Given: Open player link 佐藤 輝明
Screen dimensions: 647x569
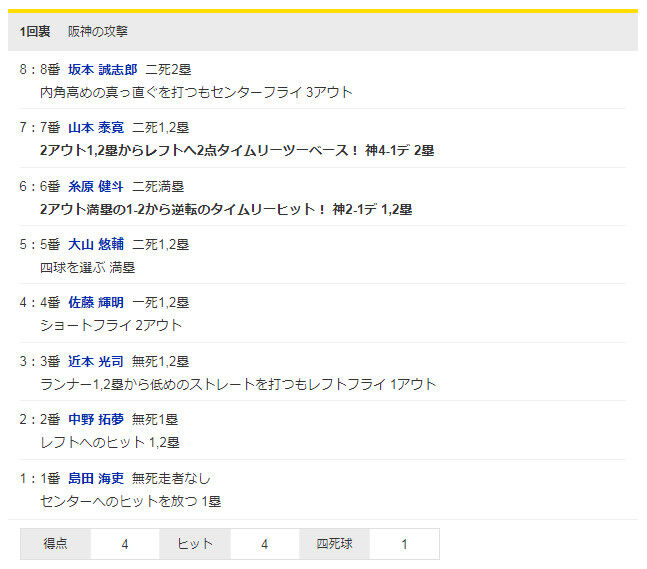Looking at the screenshot, I should (96, 302).
